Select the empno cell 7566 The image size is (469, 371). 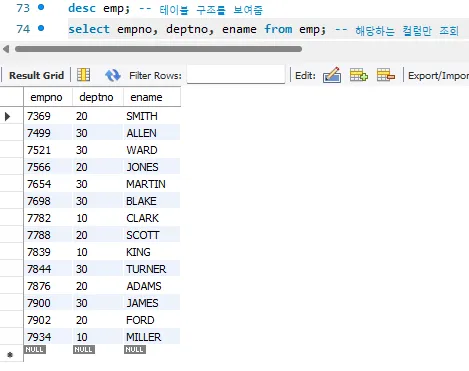click(48, 167)
